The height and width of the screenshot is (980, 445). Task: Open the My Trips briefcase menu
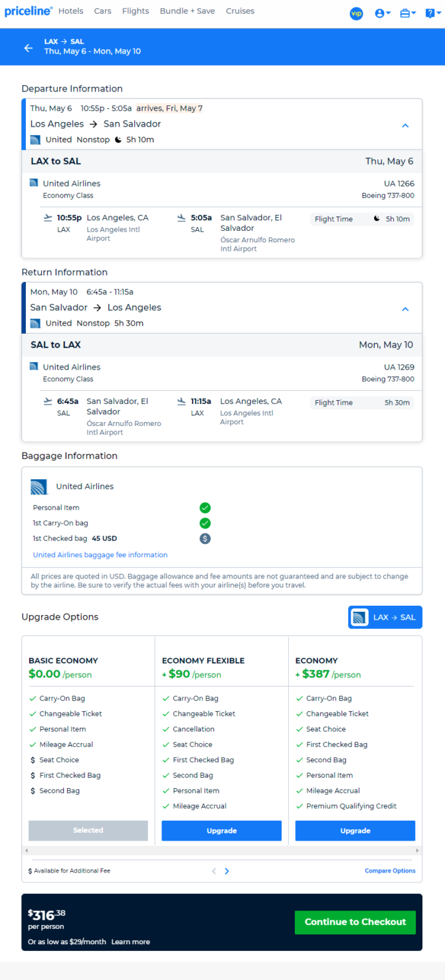click(x=408, y=13)
